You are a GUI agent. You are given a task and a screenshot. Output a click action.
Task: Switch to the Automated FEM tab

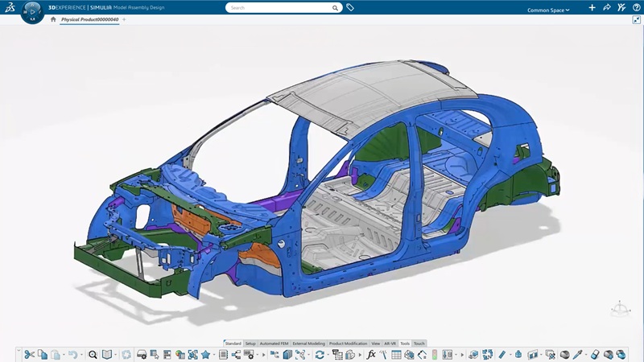pos(274,343)
